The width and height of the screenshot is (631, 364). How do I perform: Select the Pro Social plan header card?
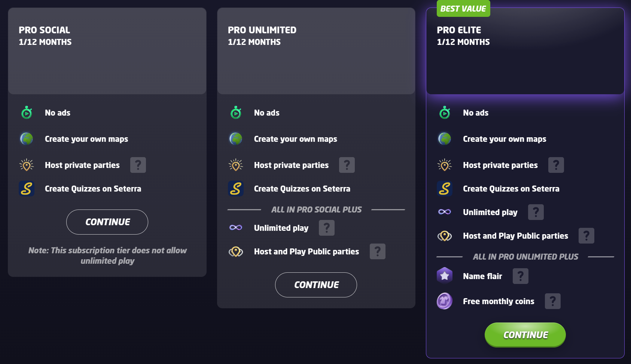pos(107,51)
